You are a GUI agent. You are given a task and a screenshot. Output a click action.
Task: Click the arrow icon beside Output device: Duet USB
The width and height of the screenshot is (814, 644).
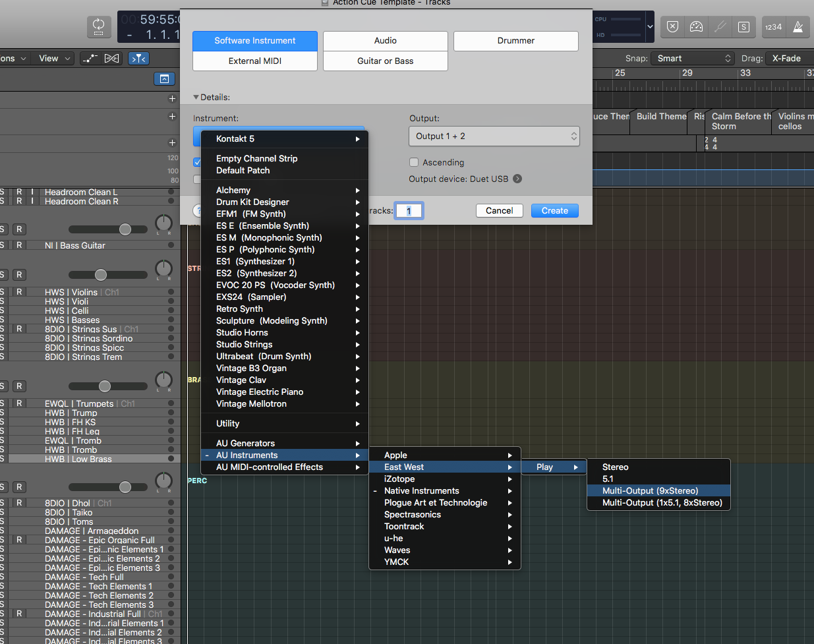tap(517, 179)
